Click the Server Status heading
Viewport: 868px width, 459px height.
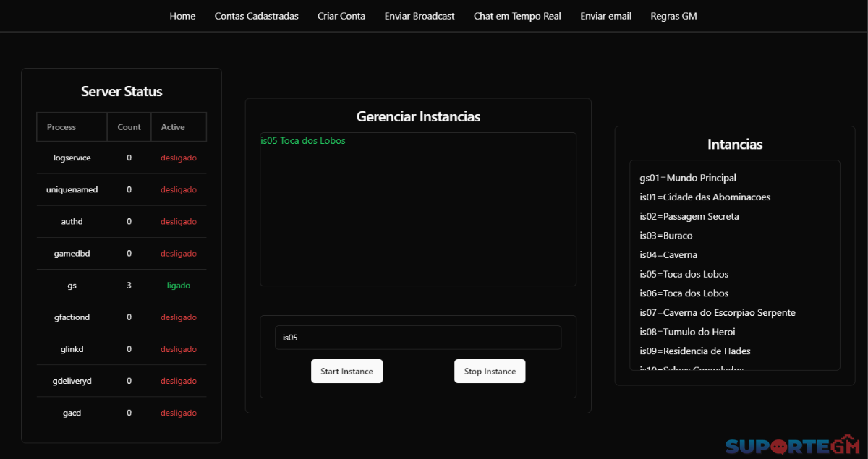coord(122,92)
